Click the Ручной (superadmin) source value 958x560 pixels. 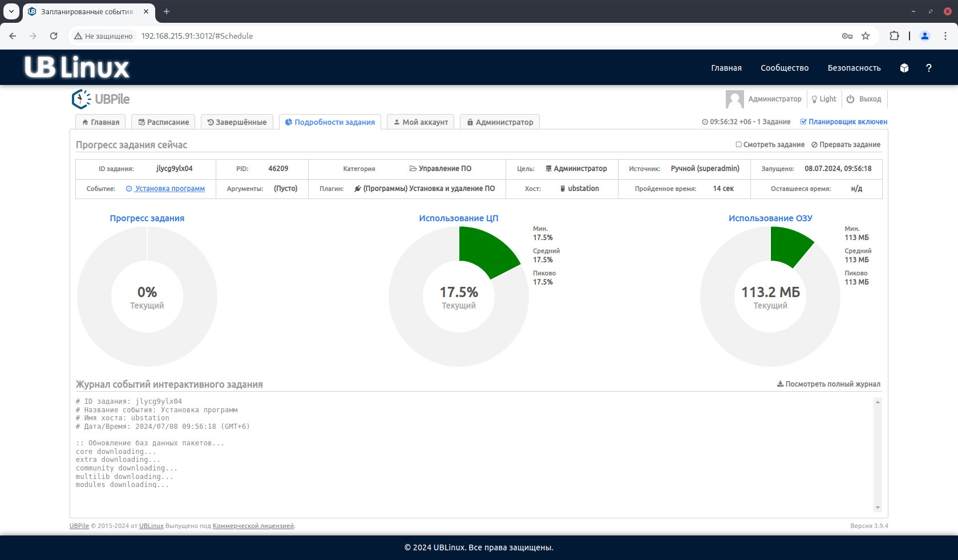click(x=705, y=169)
